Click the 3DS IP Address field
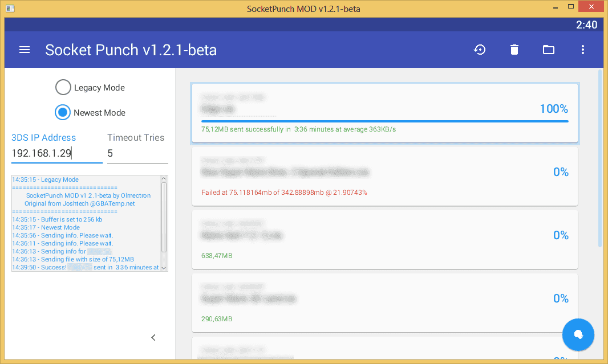Viewport: 608px width, 364px height. click(56, 153)
